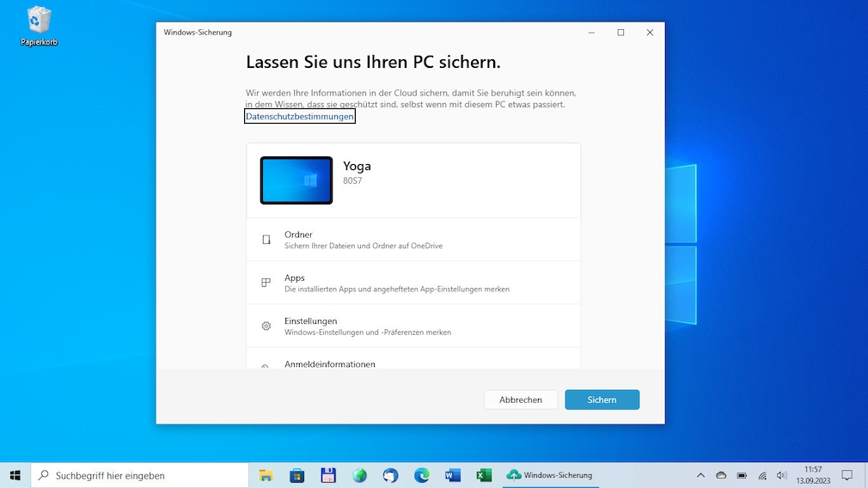Open the notification center icon
Image resolution: width=868 pixels, height=488 pixels.
(x=847, y=475)
